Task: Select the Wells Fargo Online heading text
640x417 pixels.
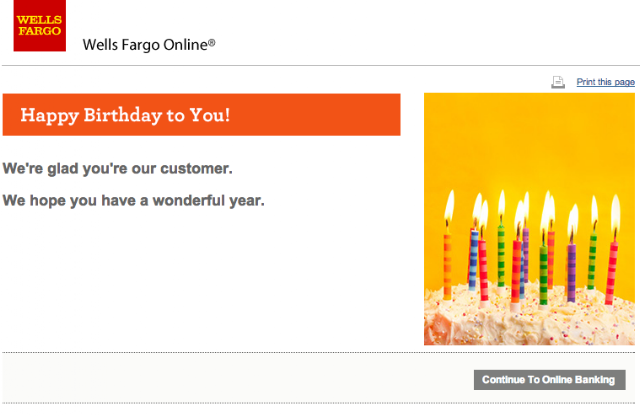Action: (x=149, y=45)
